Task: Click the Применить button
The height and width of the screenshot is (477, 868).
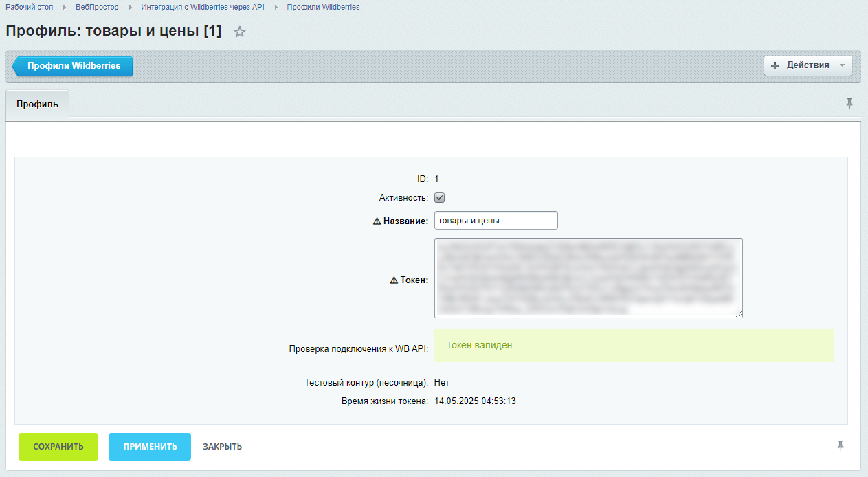Action: 150,446
